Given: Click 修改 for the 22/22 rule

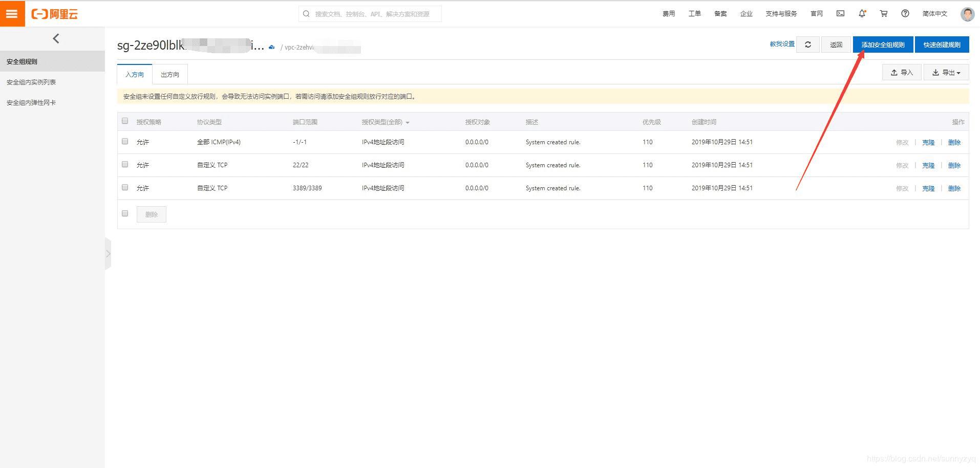Looking at the screenshot, I should 902,165.
